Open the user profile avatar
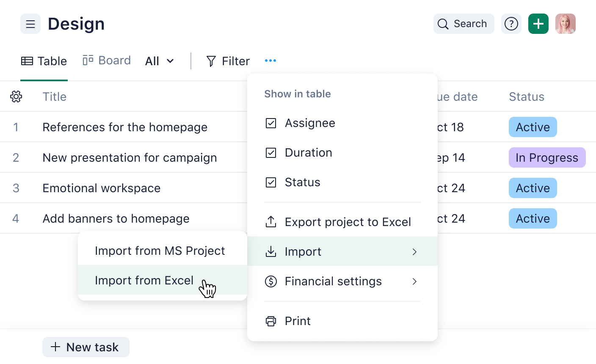 [565, 24]
